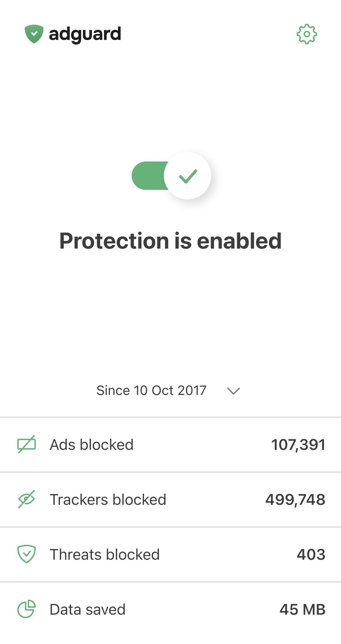Screen dimensions: 341x644
Task: Click the crossed-out screen Ads blocked icon
Action: click(x=27, y=444)
